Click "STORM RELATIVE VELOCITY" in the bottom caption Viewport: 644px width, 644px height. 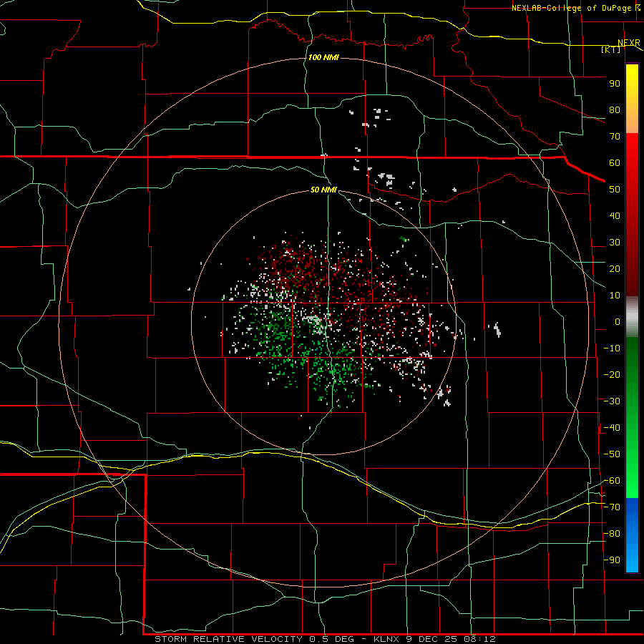[228, 639]
